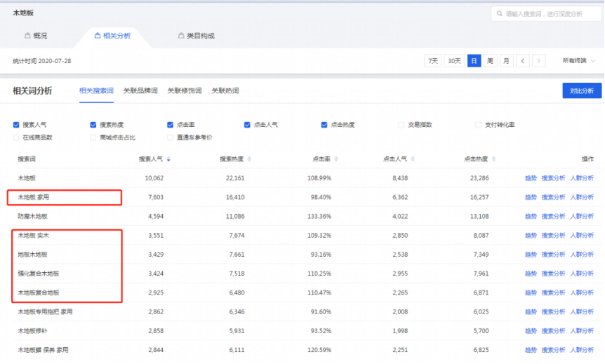Viewport: 605px width, 364px height.
Task: Open 人群分析 for 木地板 家用 row
Action: [x=582, y=197]
